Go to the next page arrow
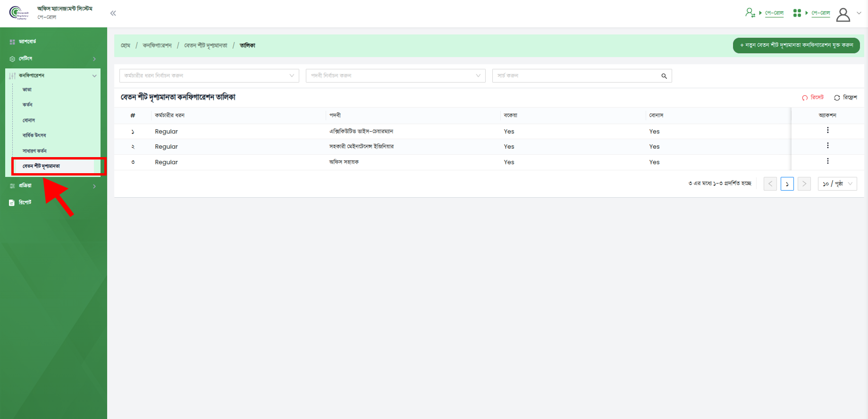The width and height of the screenshot is (868, 419). (804, 184)
